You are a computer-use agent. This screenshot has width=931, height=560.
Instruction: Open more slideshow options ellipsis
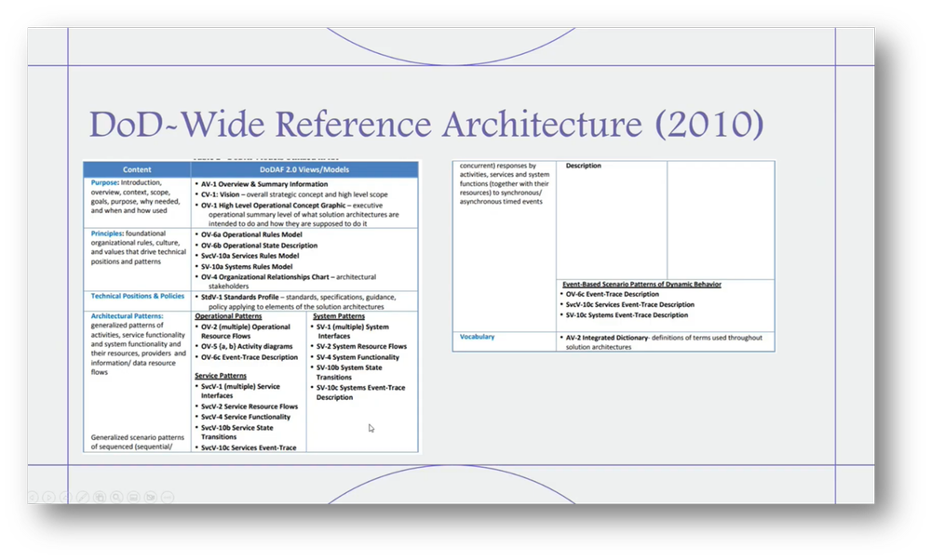168,497
